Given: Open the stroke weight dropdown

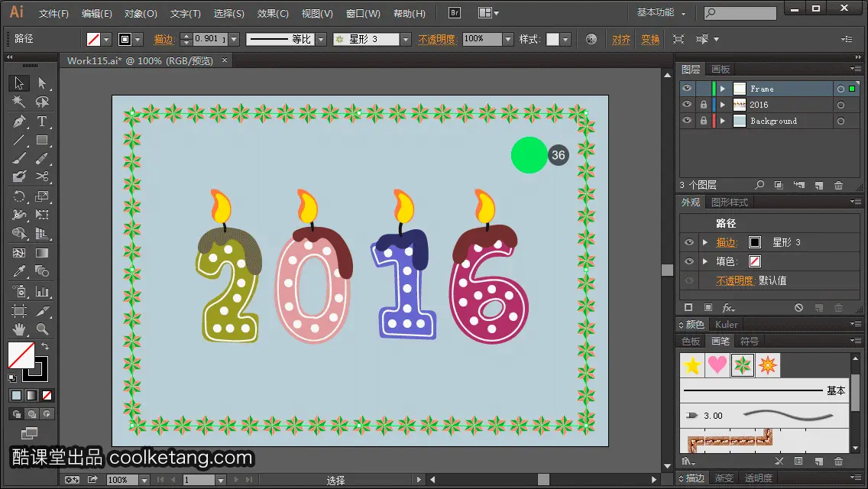Looking at the screenshot, I should click(234, 39).
